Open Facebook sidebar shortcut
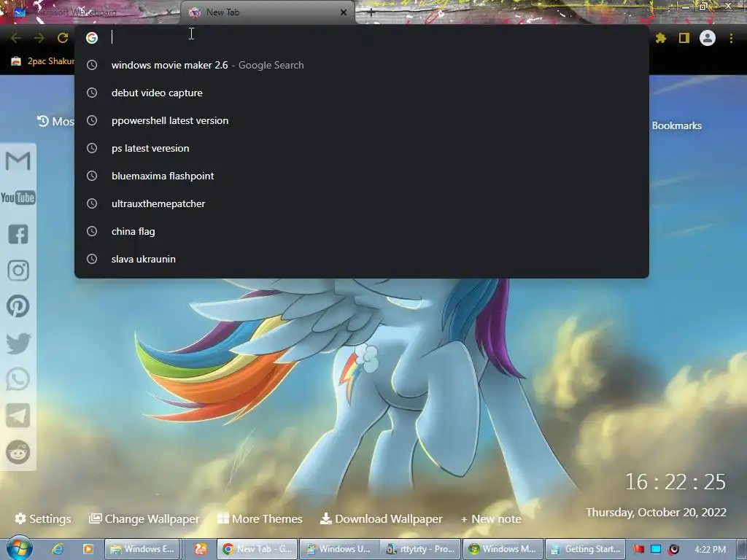This screenshot has height=560, width=747. (18, 234)
